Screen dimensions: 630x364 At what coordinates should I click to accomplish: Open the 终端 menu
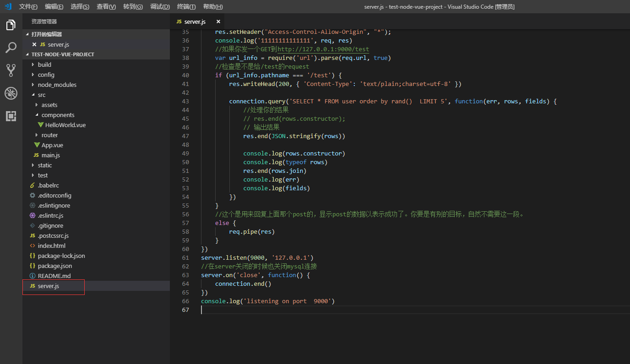click(x=186, y=6)
